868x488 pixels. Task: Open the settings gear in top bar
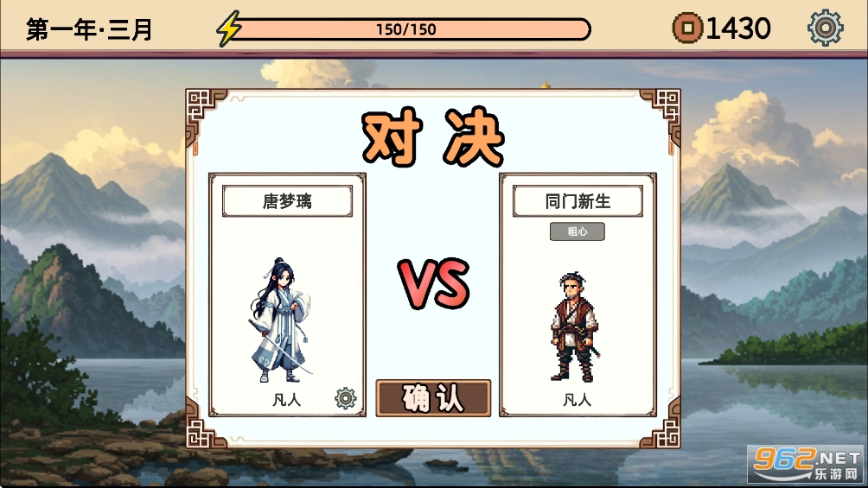(825, 28)
